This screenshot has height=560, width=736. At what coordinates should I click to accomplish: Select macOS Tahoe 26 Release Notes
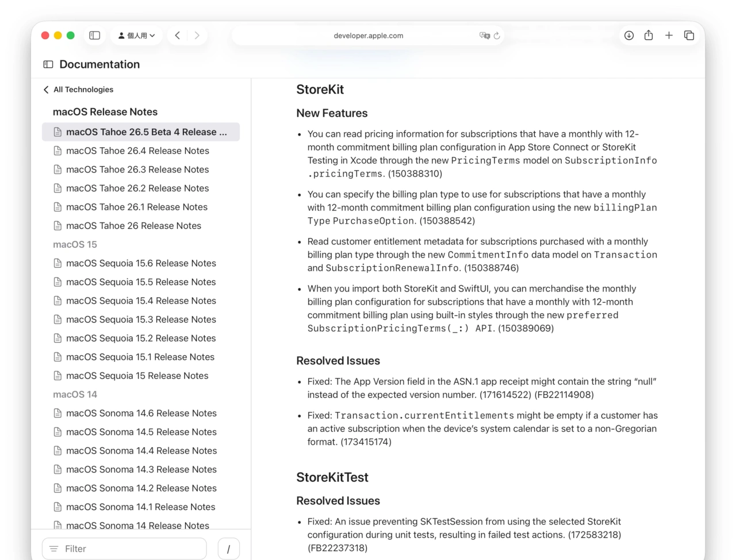pyautogui.click(x=134, y=225)
